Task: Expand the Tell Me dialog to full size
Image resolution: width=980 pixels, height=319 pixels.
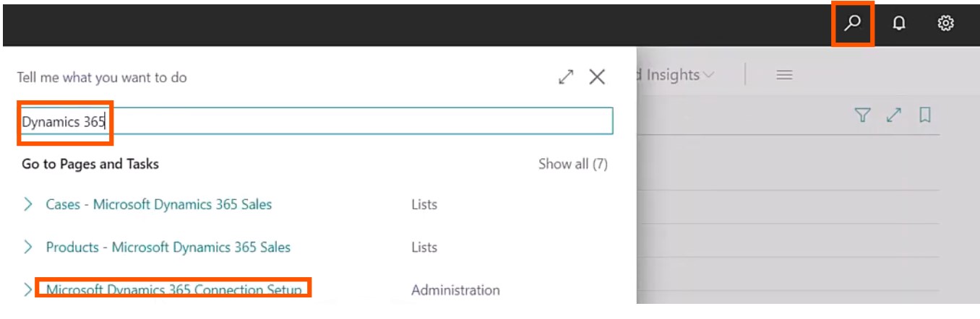Action: pyautogui.click(x=566, y=77)
